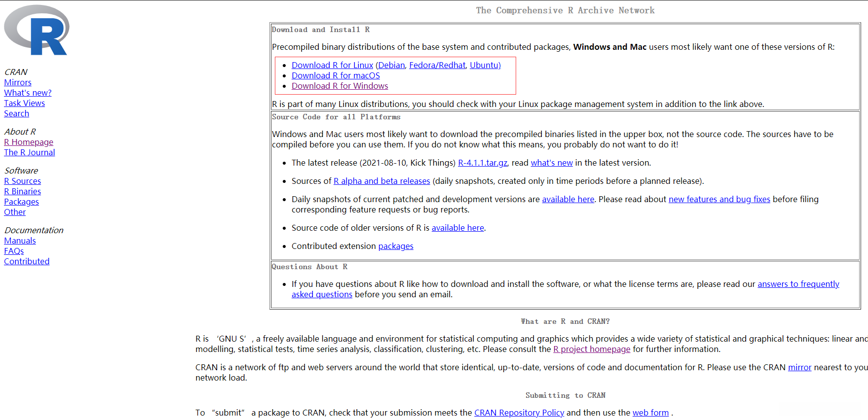Open daily snapshots 'available here' link

click(x=568, y=199)
